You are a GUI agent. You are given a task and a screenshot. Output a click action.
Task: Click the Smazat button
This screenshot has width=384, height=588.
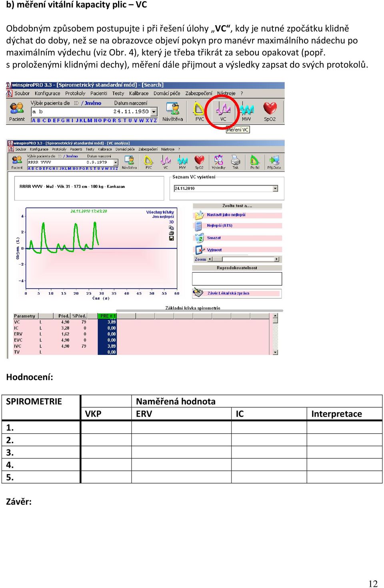[x=214, y=238]
